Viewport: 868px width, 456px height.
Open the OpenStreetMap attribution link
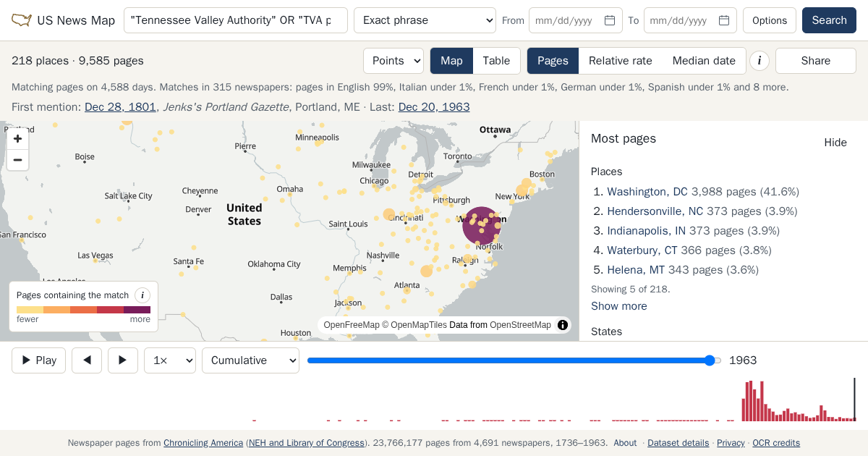(x=520, y=325)
